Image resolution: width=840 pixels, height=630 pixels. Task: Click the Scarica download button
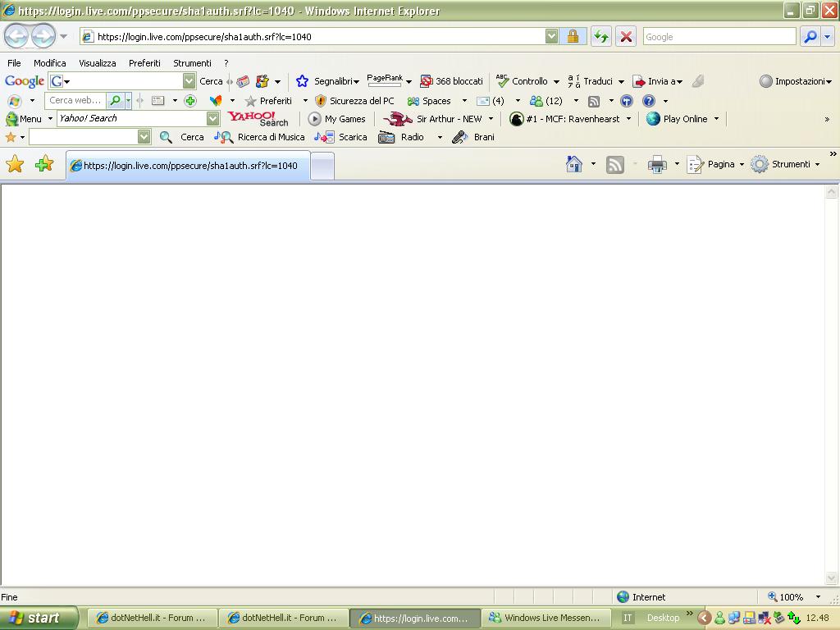point(340,137)
